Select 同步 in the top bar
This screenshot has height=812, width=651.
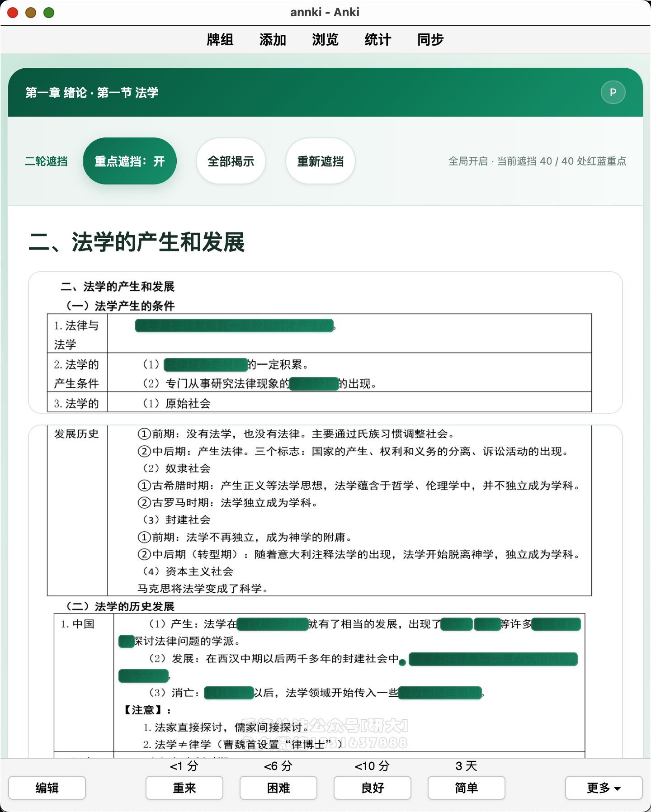pyautogui.click(x=430, y=40)
